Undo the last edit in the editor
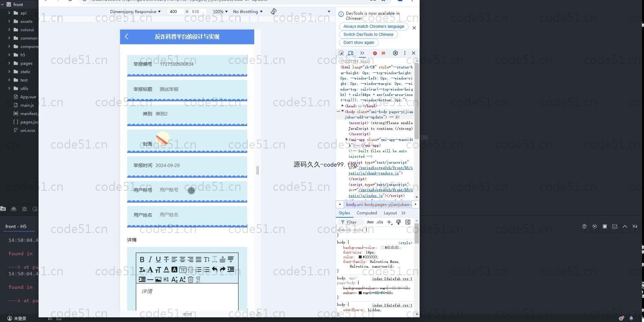The width and height of the screenshot is (644, 322). click(214, 269)
